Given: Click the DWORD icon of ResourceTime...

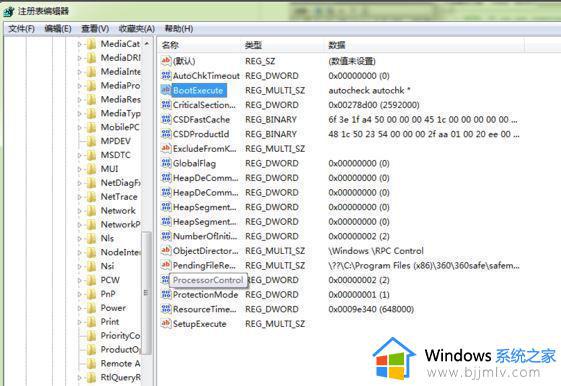Looking at the screenshot, I should coord(166,309).
